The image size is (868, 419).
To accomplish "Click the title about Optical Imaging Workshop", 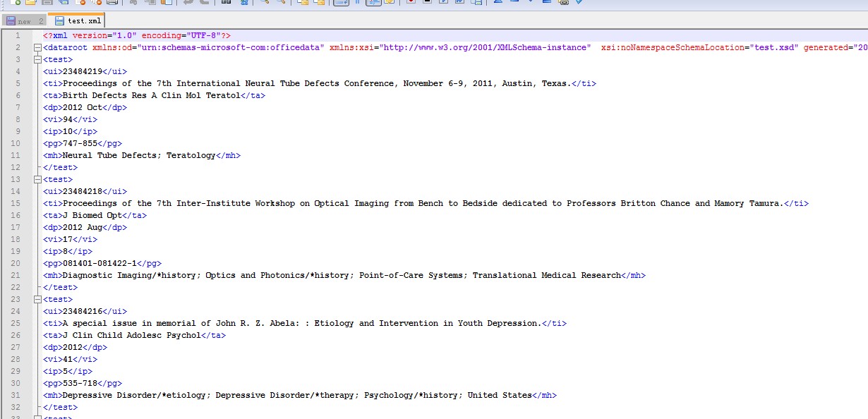I will coord(423,203).
